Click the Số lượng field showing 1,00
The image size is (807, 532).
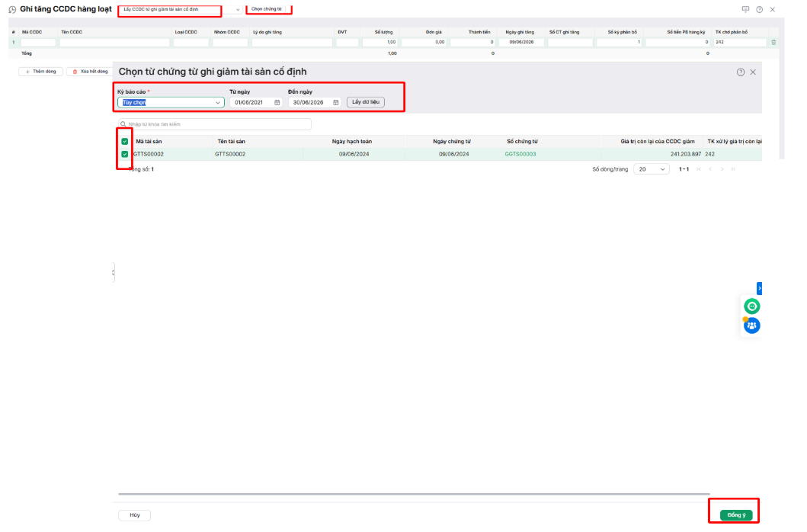point(379,42)
